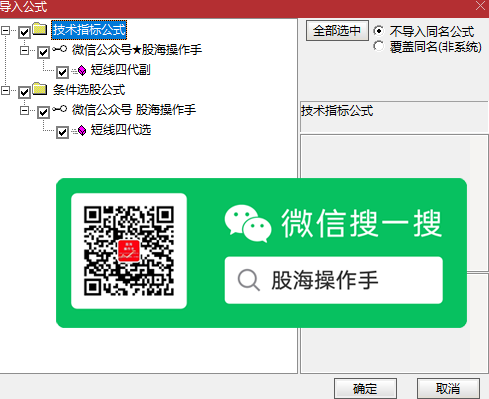Viewport: 489px width, 399px height.
Task: Uncheck the 短线四代选 checkbox
Action: pyautogui.click(x=62, y=132)
